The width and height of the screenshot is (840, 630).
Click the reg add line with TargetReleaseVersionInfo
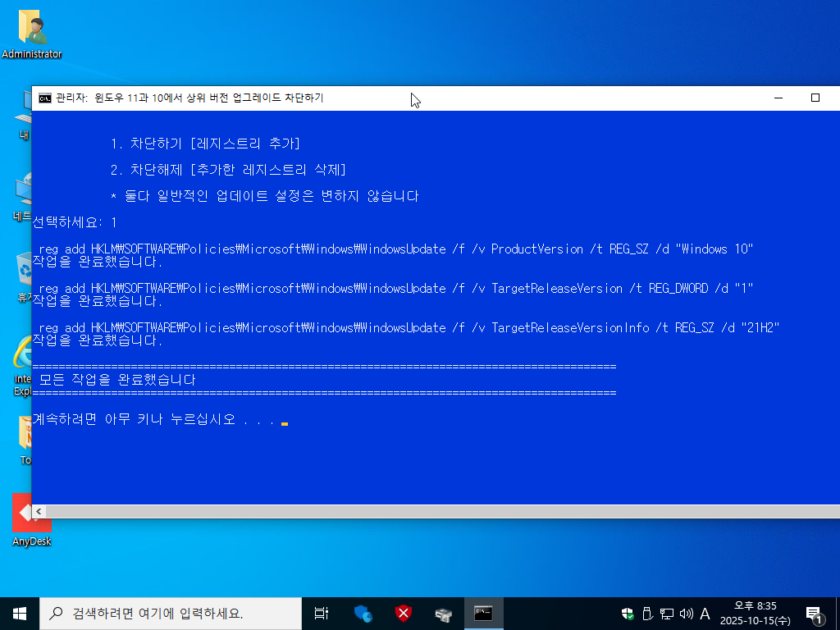[409, 328]
